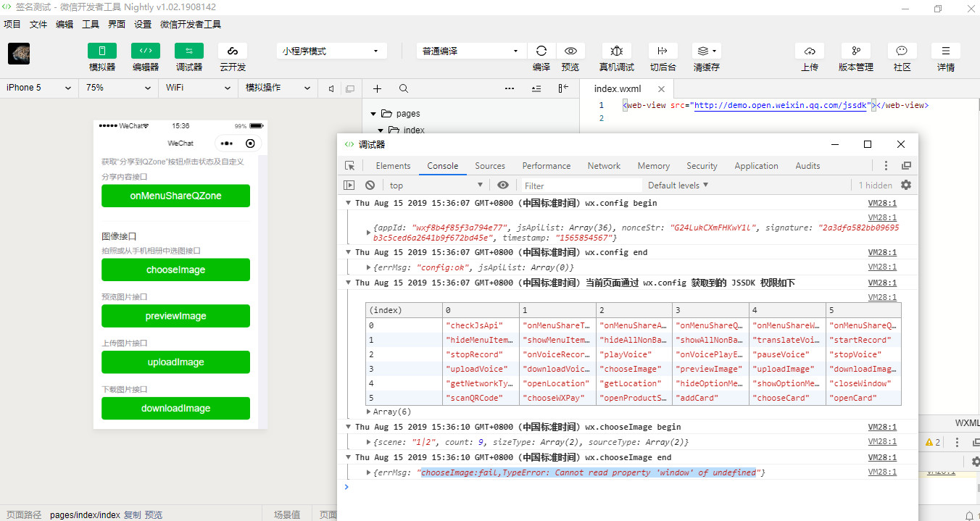
Task: Open the 模拟操作 dropdown
Action: coord(278,88)
